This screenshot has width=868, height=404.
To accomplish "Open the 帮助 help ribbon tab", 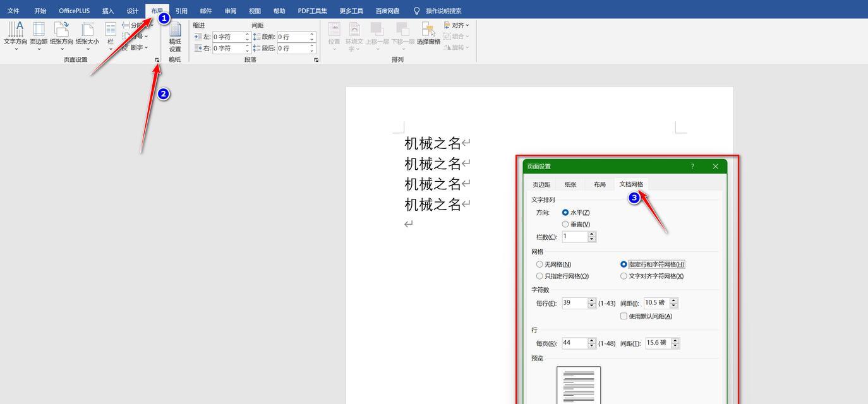I will point(279,11).
